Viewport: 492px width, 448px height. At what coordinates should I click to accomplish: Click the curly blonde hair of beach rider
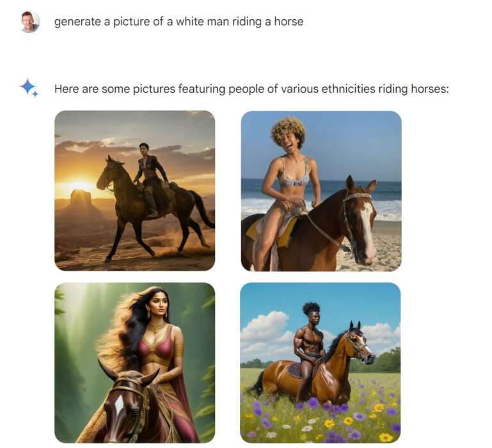289,131
